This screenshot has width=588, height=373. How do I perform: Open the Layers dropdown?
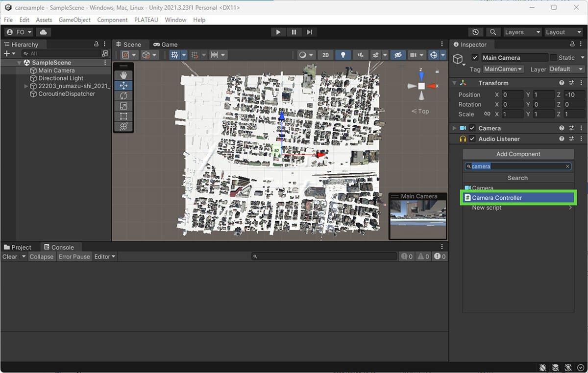pyautogui.click(x=523, y=32)
